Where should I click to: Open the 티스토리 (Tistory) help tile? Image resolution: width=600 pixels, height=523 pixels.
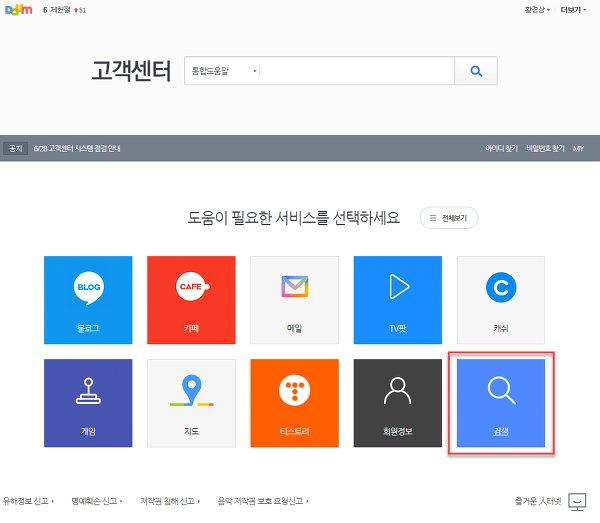tap(295, 403)
